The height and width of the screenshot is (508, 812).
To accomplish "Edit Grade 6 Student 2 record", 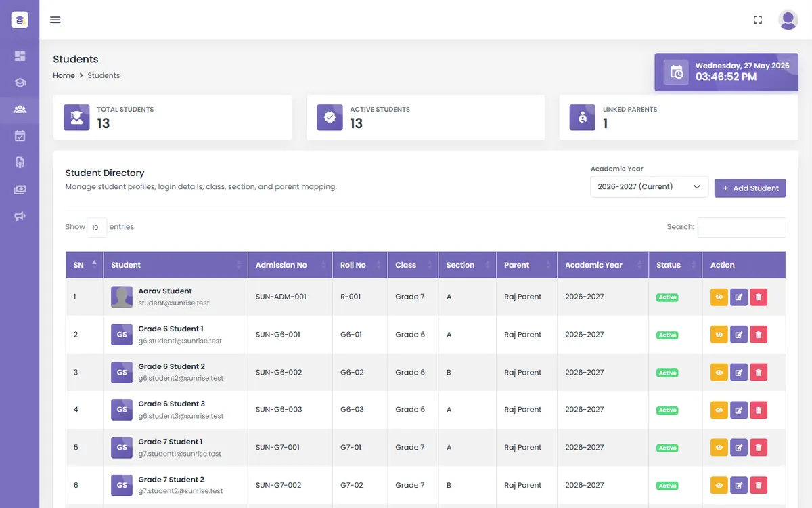I will (x=739, y=372).
